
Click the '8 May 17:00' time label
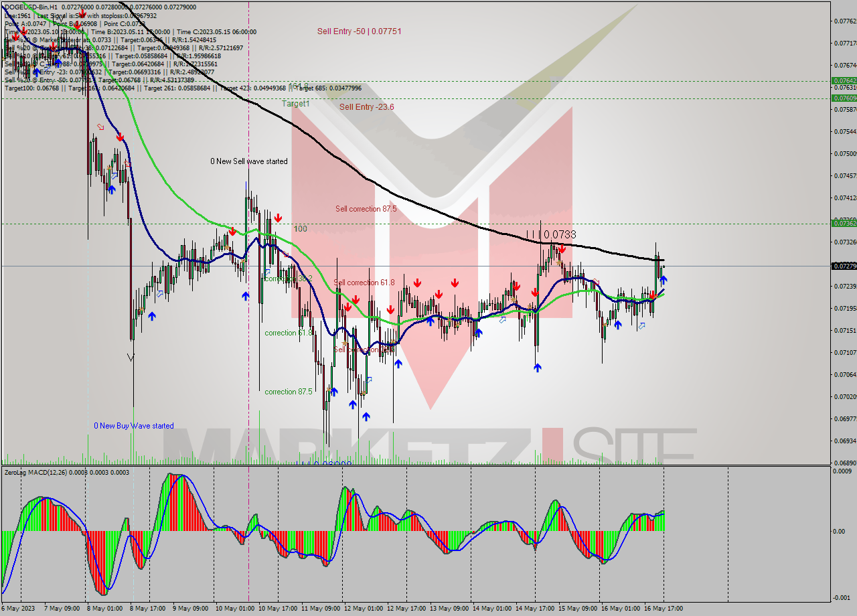click(x=148, y=609)
